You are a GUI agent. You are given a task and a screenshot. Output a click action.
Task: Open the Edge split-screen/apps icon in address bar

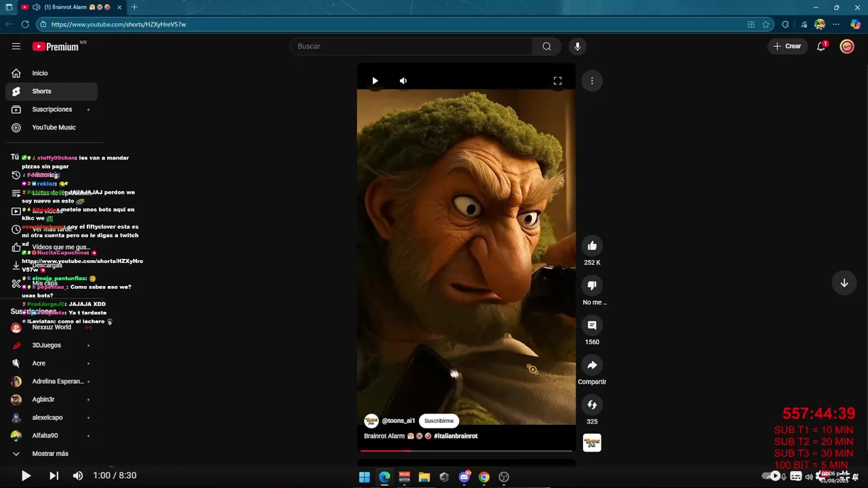[x=751, y=24]
